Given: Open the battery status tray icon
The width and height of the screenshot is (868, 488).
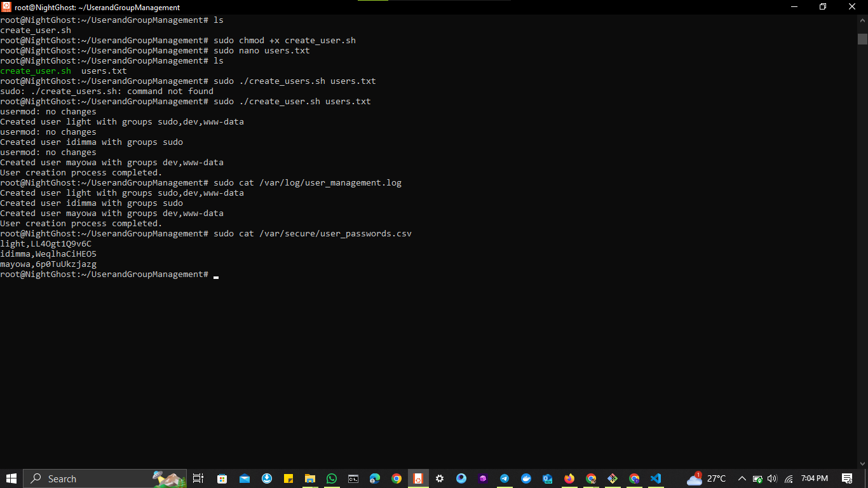Looking at the screenshot, I should (x=757, y=478).
